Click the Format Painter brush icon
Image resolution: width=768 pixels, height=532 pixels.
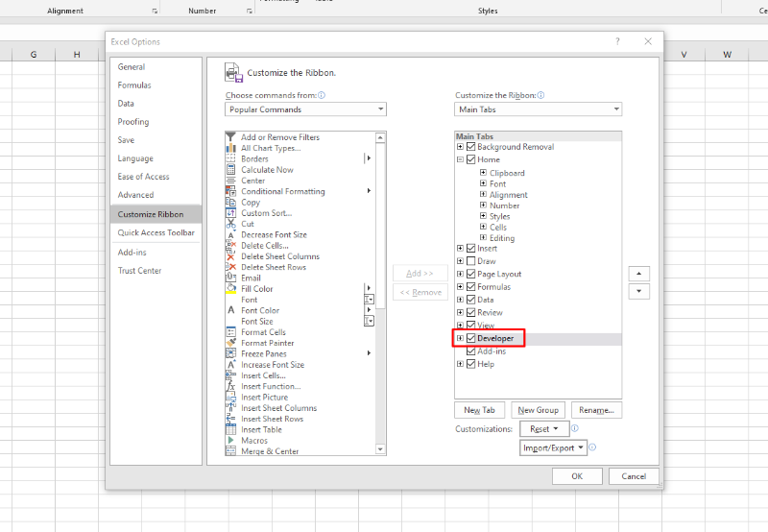pyautogui.click(x=230, y=343)
